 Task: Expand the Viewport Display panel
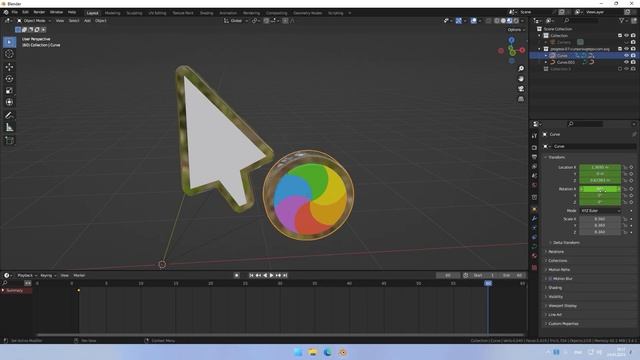[x=562, y=306]
